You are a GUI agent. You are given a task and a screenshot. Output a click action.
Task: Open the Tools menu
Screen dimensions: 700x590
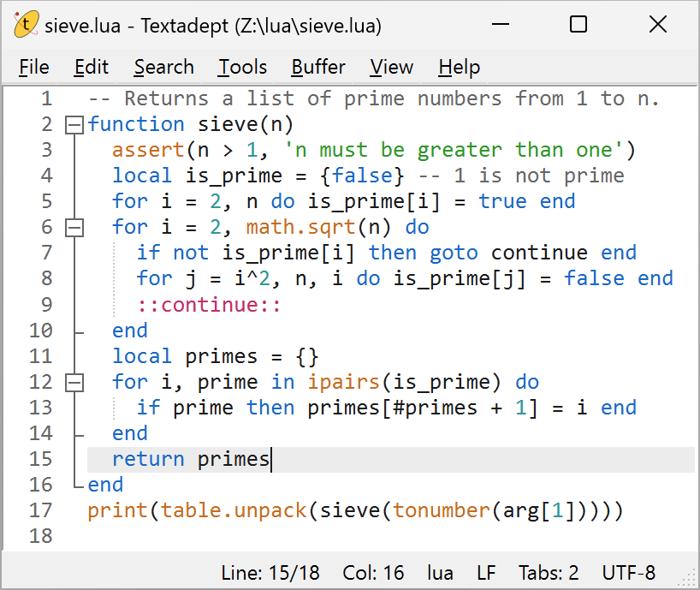tap(242, 67)
